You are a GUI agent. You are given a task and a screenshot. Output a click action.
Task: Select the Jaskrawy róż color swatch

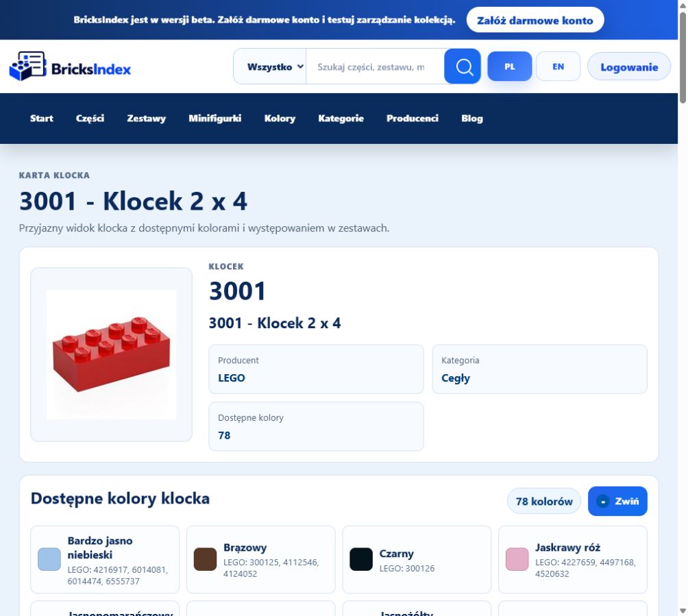pyautogui.click(x=517, y=559)
